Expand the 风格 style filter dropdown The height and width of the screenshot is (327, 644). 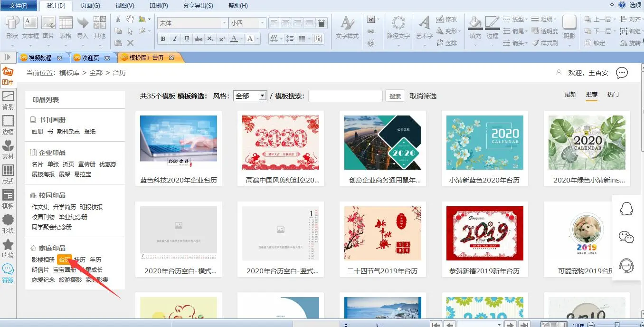pos(262,96)
